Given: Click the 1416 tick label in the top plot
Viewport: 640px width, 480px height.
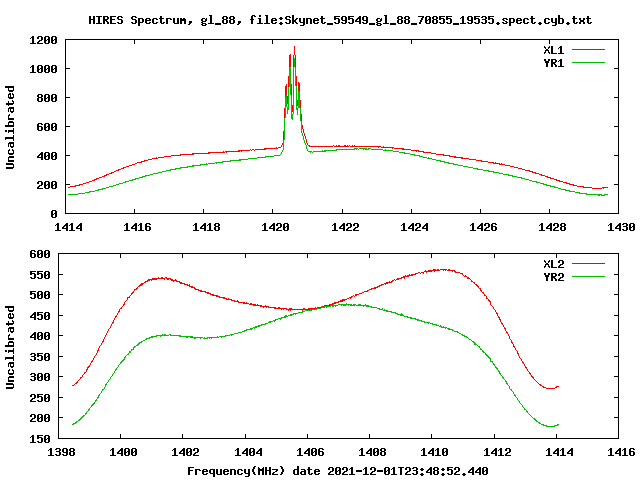Looking at the screenshot, I should click(x=137, y=227).
